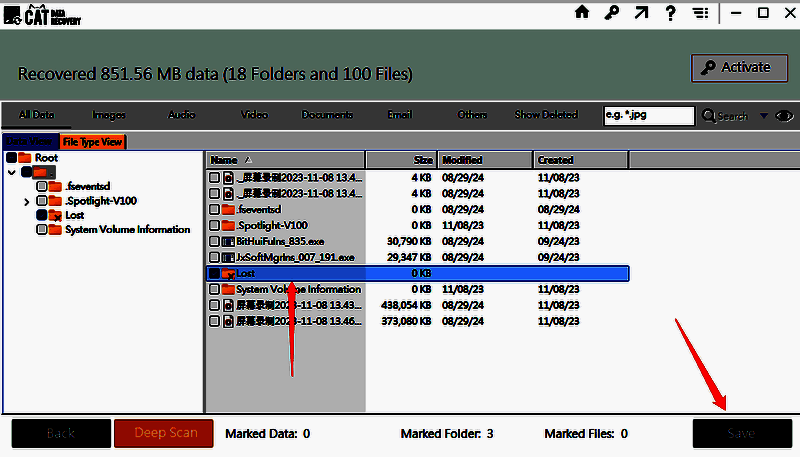The height and width of the screenshot is (457, 800).
Task: Expand the .Spotlight-V100 tree node
Action: pyautogui.click(x=27, y=202)
